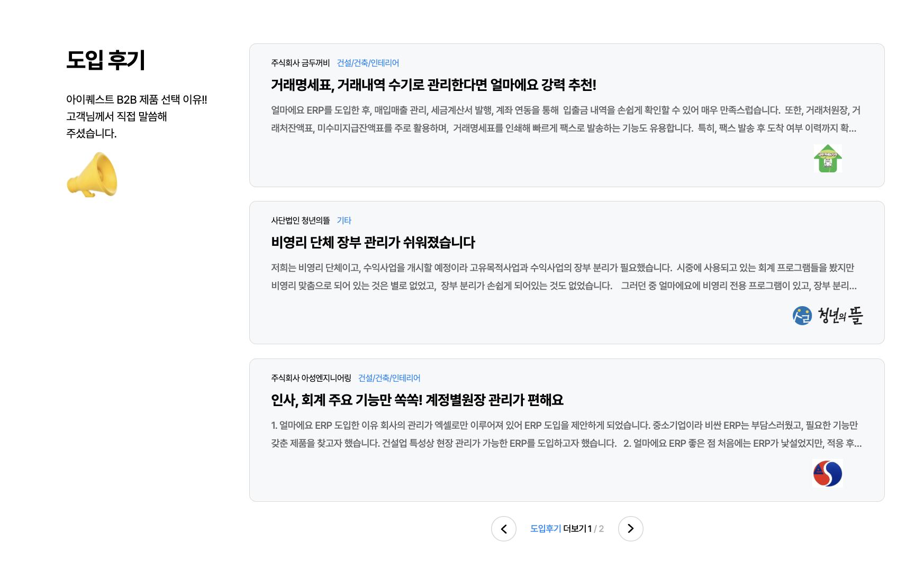
Task: Select the 기타 category tag
Action: [x=344, y=220]
